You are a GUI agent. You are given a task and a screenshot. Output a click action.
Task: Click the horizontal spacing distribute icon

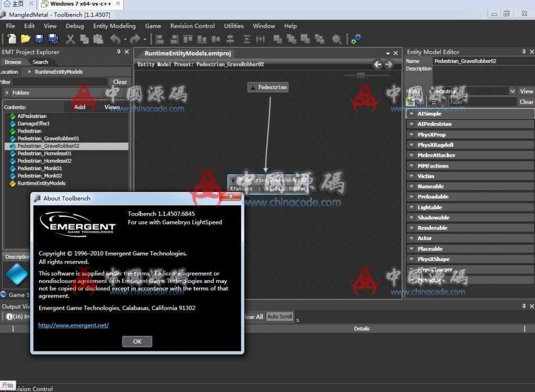(x=260, y=40)
